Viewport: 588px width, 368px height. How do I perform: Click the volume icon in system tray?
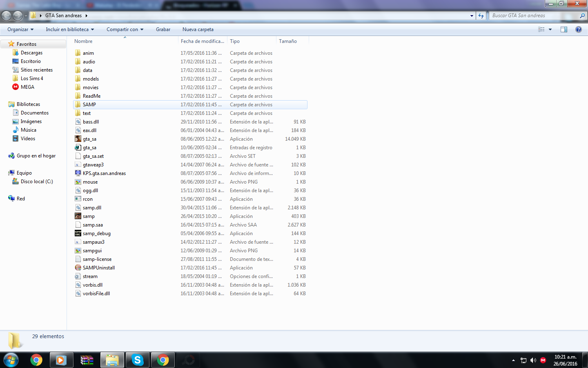533,360
